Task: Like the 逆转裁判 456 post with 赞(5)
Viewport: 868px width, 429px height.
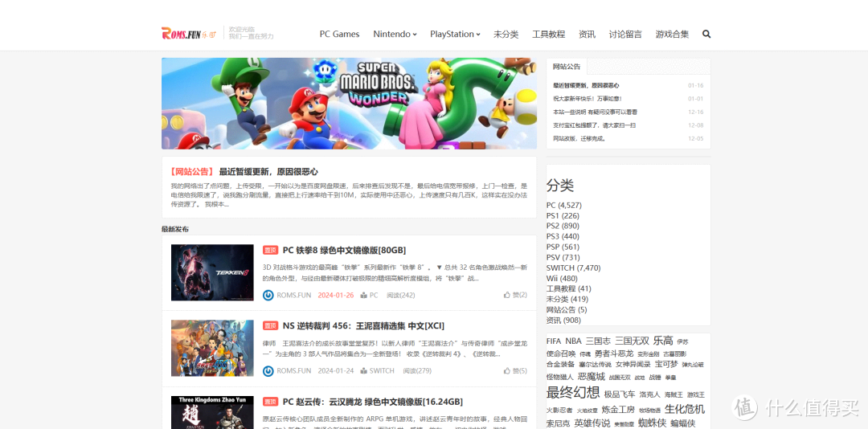Action: (515, 371)
